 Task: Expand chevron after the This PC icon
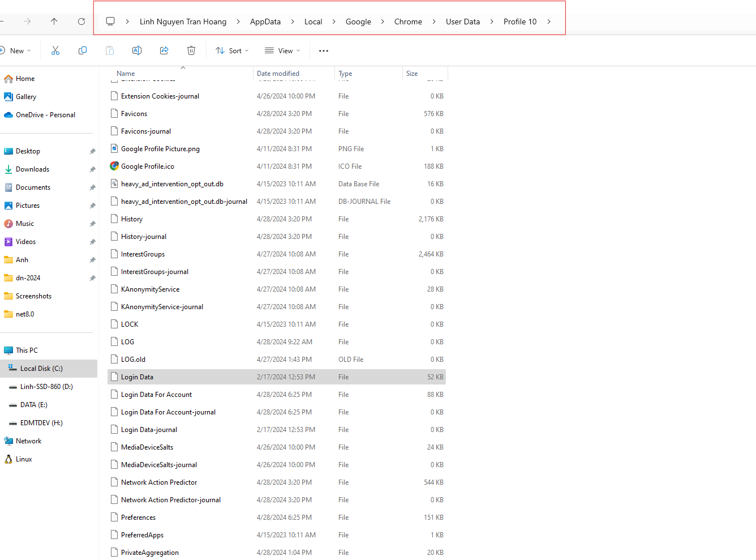(x=127, y=22)
